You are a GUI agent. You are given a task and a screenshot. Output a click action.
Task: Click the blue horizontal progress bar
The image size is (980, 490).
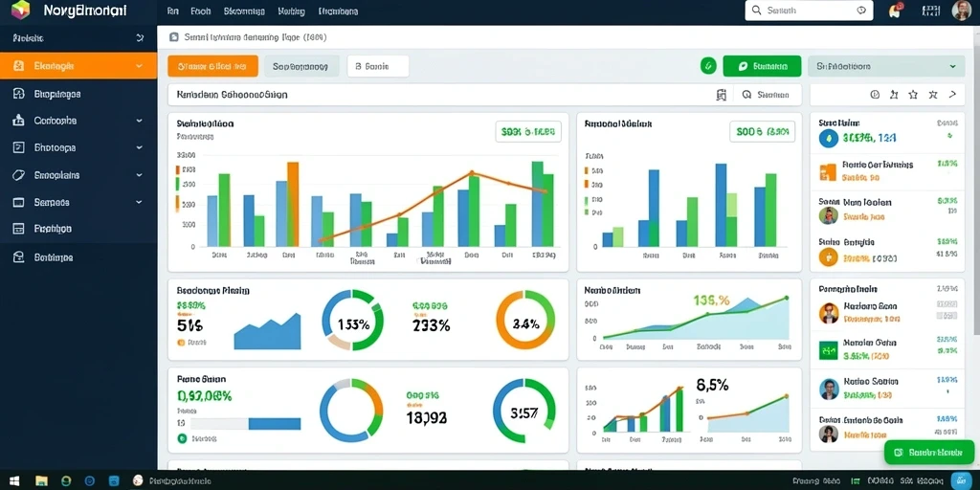[x=275, y=424]
